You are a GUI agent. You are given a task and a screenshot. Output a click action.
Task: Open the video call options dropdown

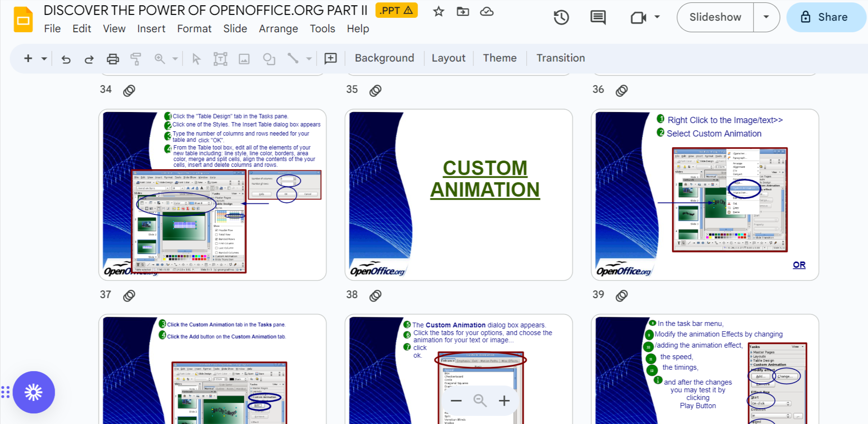tap(657, 17)
